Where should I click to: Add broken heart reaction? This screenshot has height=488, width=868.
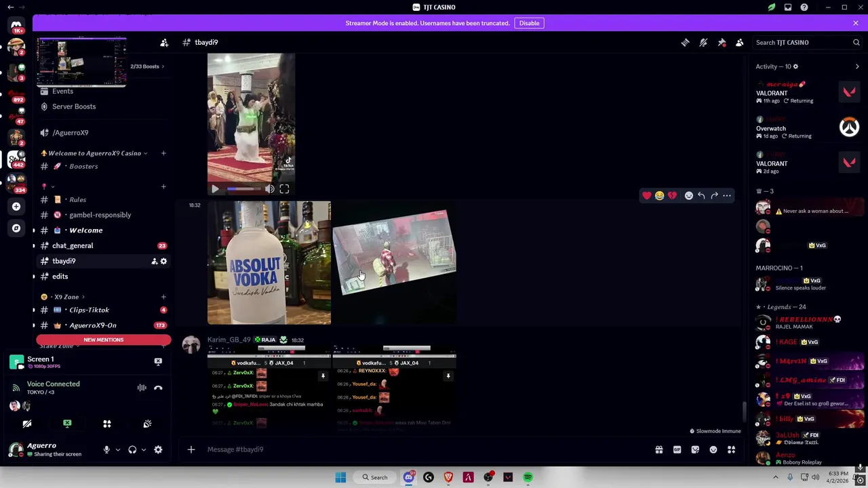[x=672, y=196]
